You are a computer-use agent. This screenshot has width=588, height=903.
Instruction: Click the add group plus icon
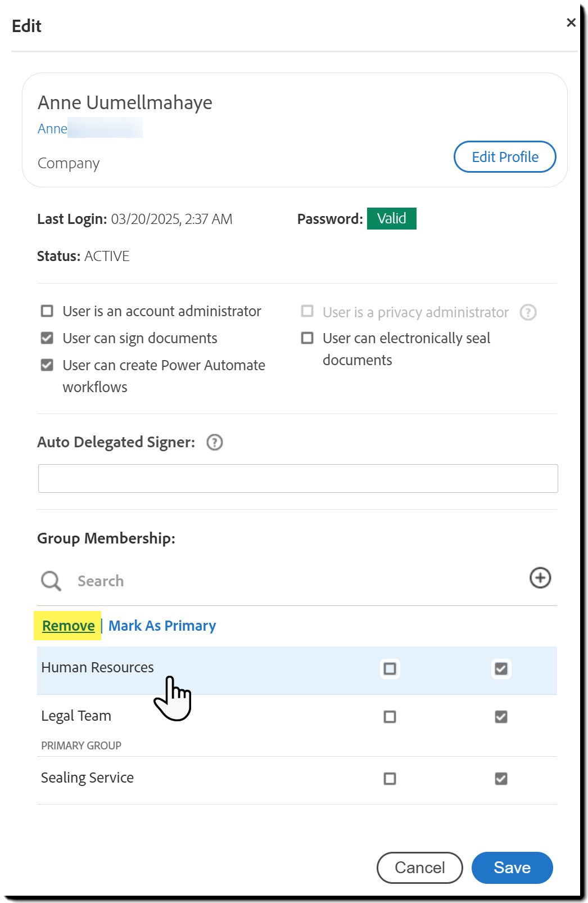tap(540, 578)
